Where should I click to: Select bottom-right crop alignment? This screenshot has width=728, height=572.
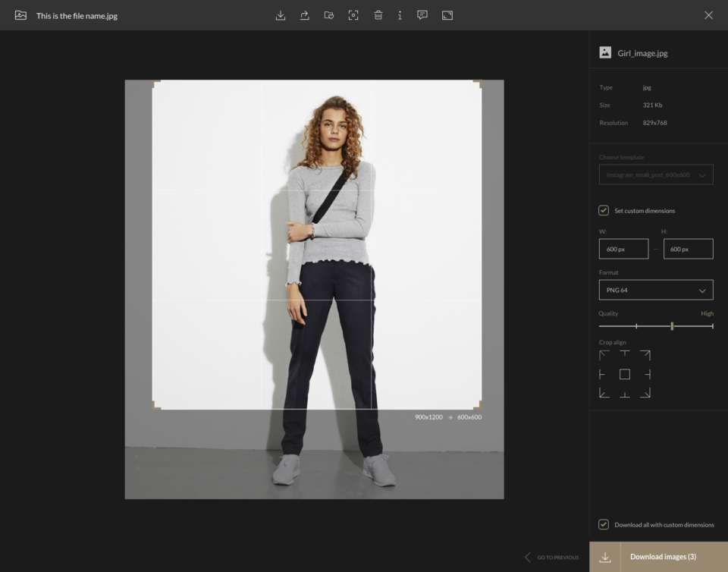click(x=645, y=392)
